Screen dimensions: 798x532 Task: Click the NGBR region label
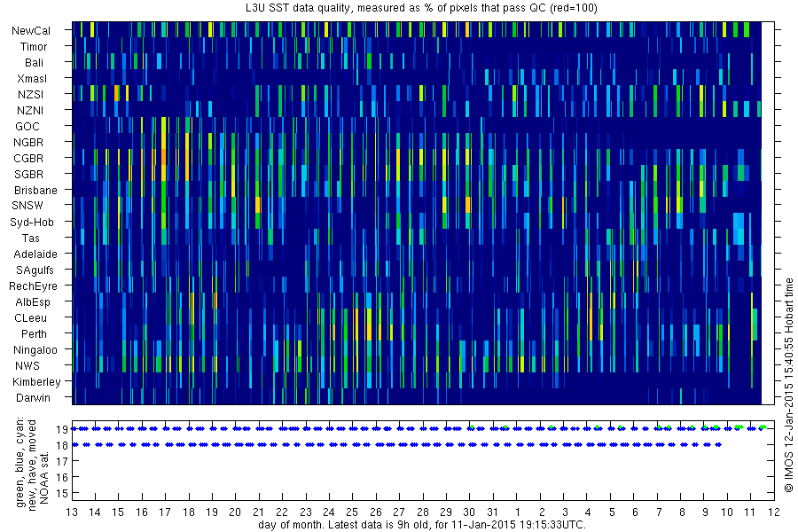click(x=28, y=143)
